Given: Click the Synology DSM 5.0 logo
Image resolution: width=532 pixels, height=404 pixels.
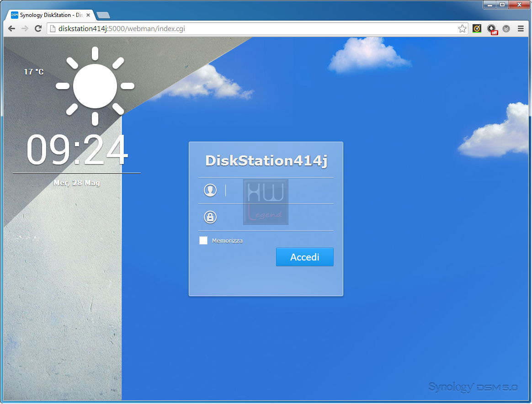Looking at the screenshot, I should click(473, 387).
